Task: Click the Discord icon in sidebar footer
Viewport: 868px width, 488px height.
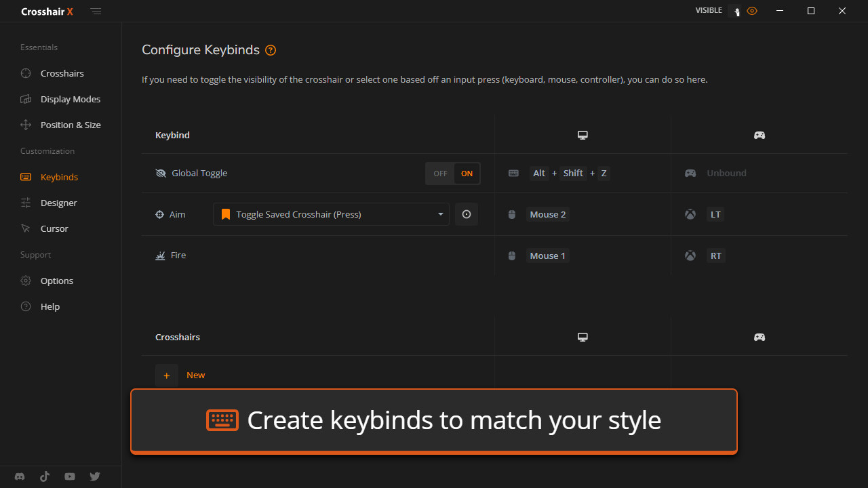Action: pos(20,476)
